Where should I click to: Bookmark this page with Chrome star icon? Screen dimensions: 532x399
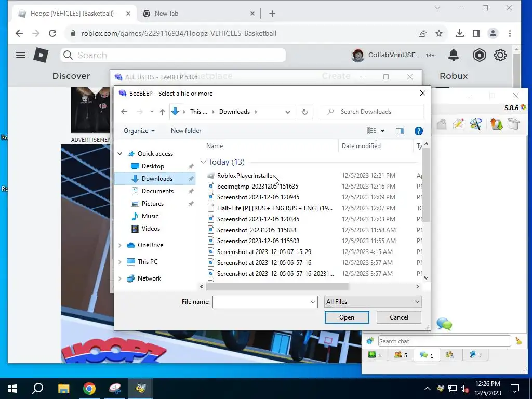coord(439,33)
